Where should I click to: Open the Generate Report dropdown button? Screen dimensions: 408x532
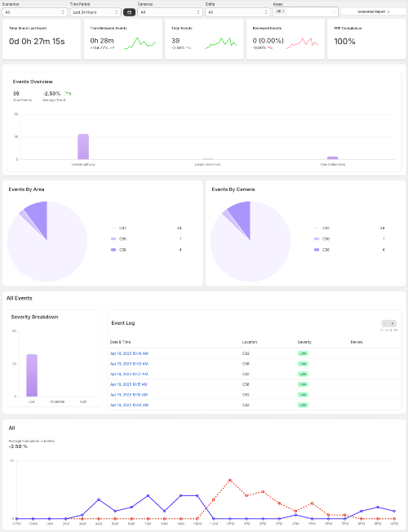(x=374, y=11)
